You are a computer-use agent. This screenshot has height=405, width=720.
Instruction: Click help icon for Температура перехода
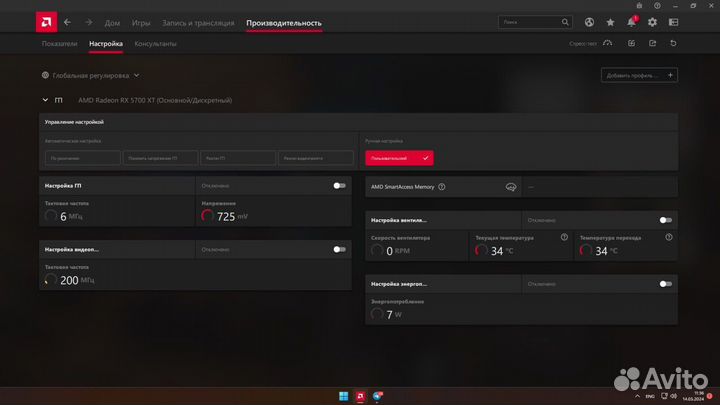tap(669, 237)
